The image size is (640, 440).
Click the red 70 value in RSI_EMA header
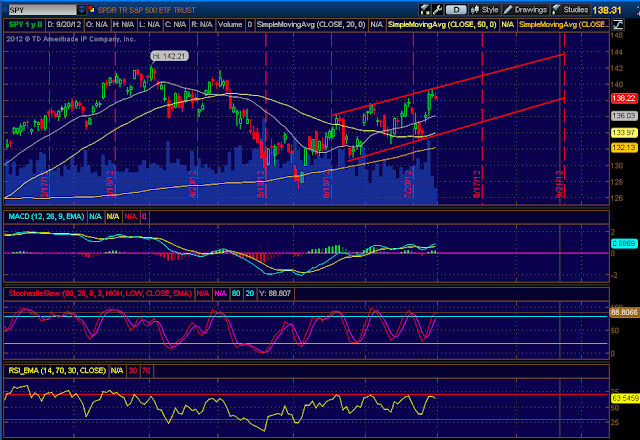tap(146, 371)
